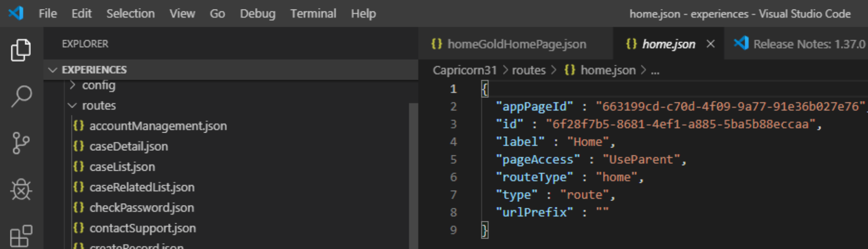The image size is (868, 249).
Task: Open caseRelatedList.json in explorer
Action: (142, 187)
